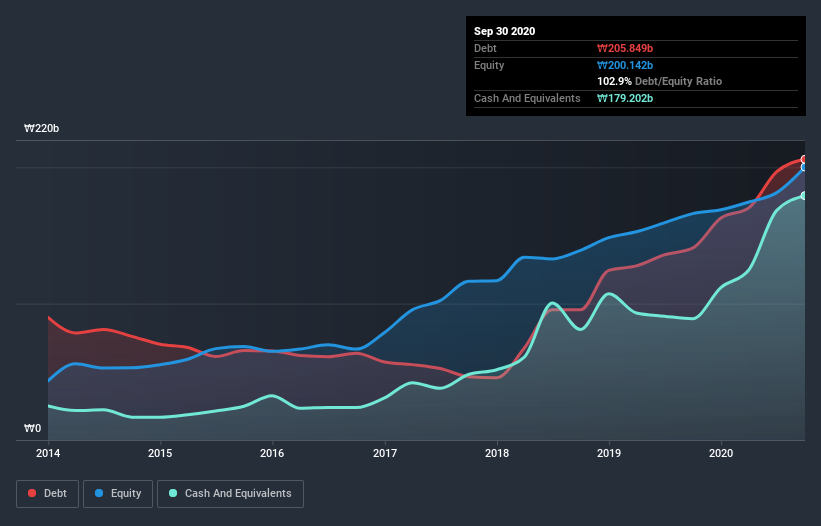This screenshot has width=821, height=526.
Task: Click the Equity value ₩200.142b
Action: 625,65
